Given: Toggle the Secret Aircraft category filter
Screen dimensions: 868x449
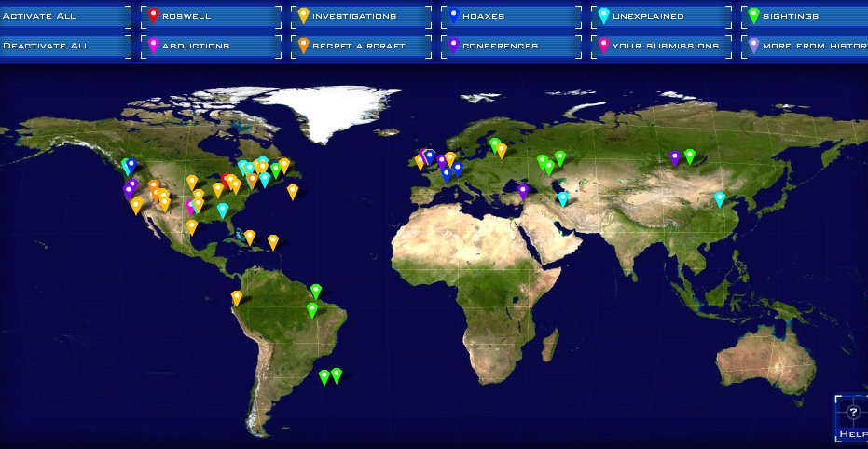Looking at the screenshot, I should click(x=361, y=46).
